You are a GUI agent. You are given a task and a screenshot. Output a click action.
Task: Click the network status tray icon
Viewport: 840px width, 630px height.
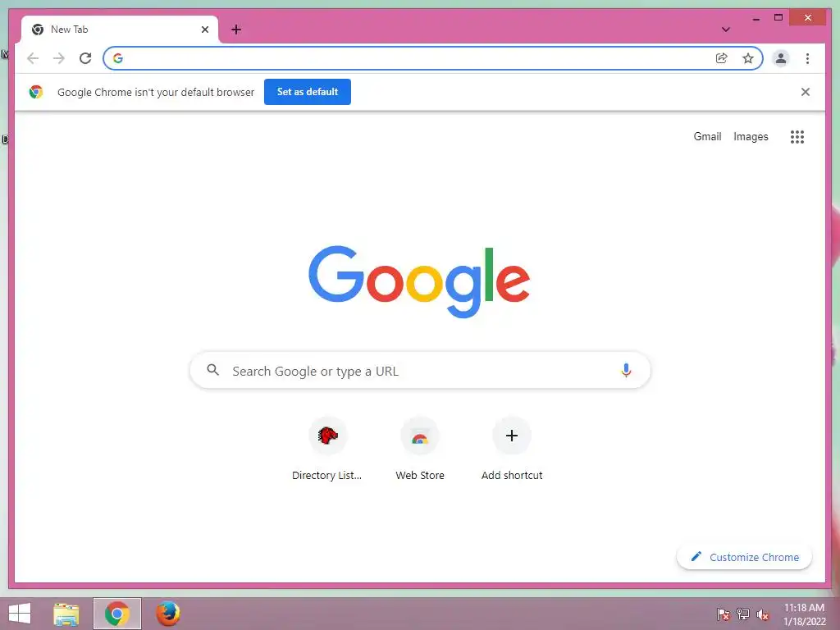pyautogui.click(x=743, y=614)
